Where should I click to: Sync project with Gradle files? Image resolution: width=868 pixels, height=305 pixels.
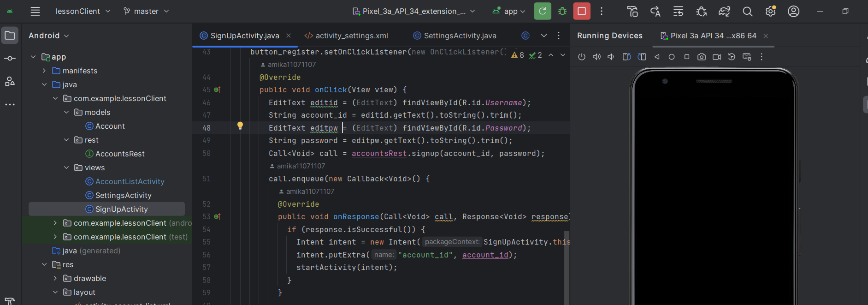point(725,11)
